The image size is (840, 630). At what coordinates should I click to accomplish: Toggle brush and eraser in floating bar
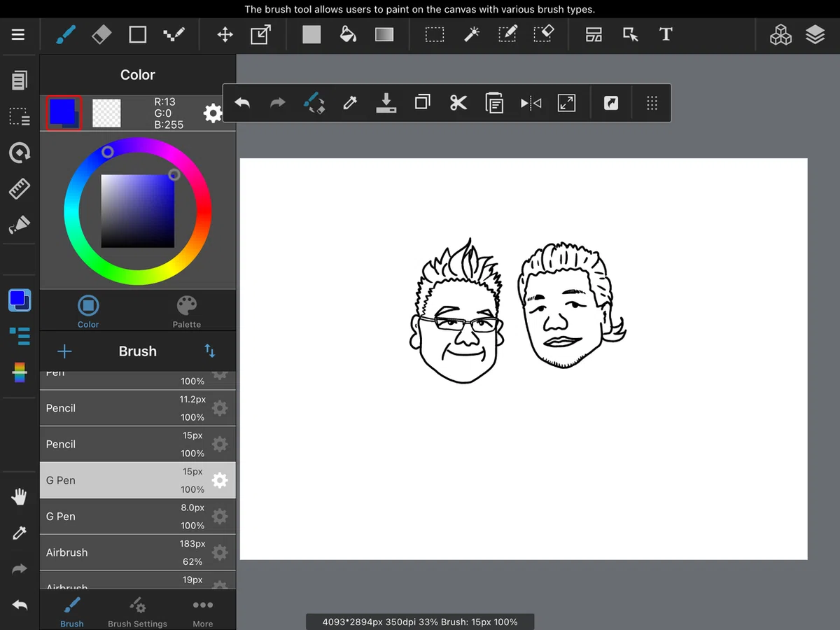pyautogui.click(x=314, y=104)
